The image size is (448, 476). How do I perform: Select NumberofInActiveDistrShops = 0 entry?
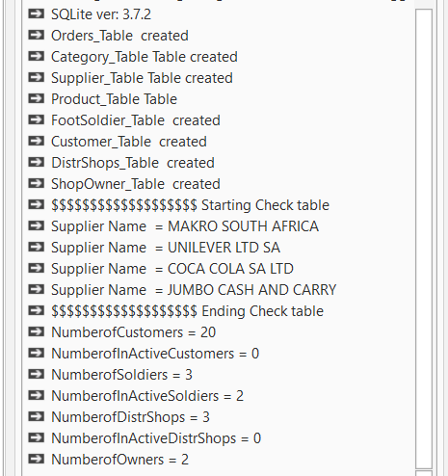click(x=156, y=438)
